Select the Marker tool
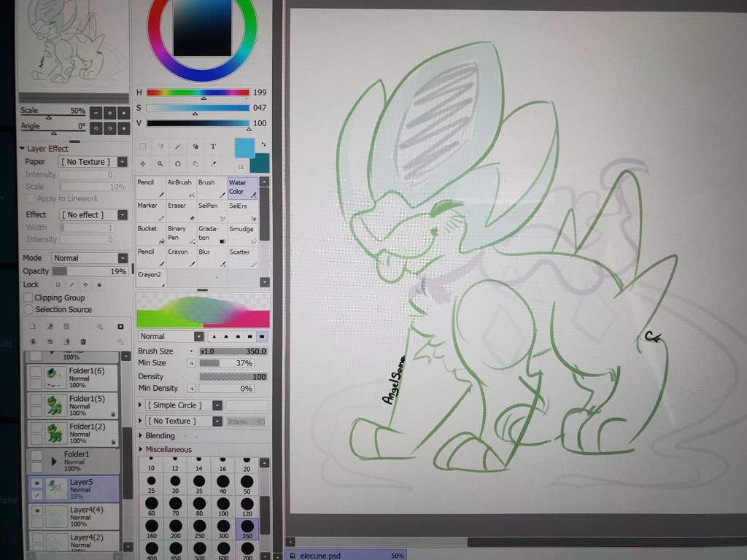The image size is (747, 560). point(150,211)
